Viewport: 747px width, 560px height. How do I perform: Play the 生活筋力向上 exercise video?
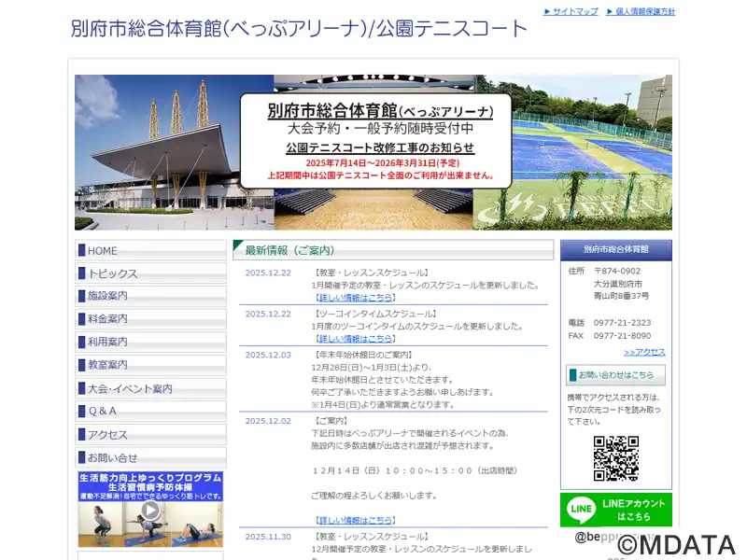click(x=150, y=510)
